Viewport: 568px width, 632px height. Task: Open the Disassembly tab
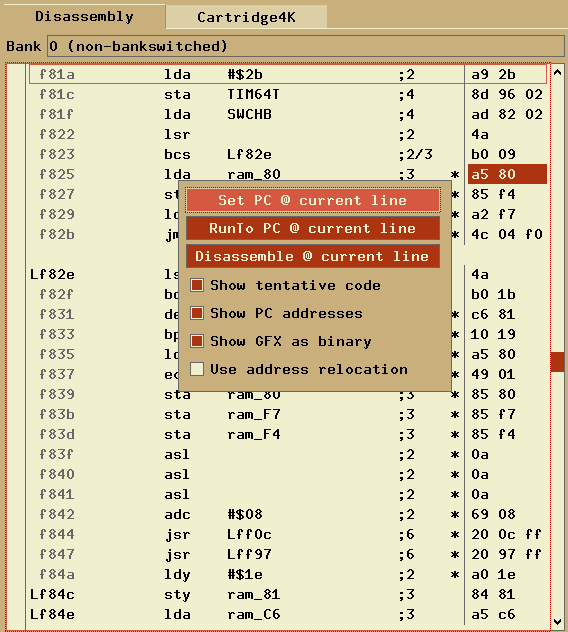point(84,17)
